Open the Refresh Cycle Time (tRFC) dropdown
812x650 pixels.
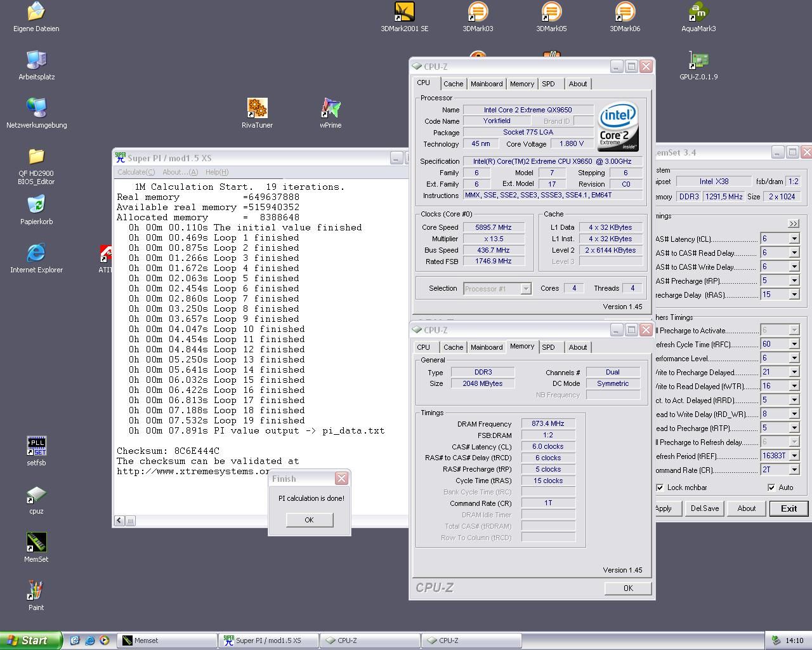click(x=794, y=344)
